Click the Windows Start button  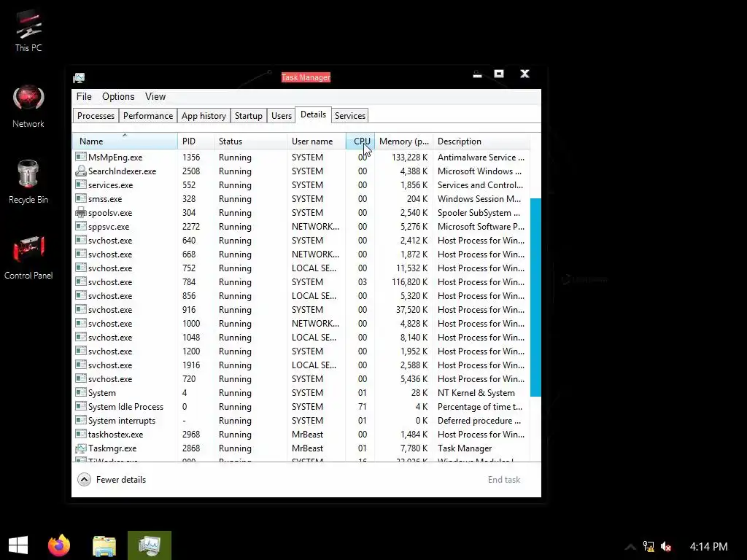pos(18,545)
